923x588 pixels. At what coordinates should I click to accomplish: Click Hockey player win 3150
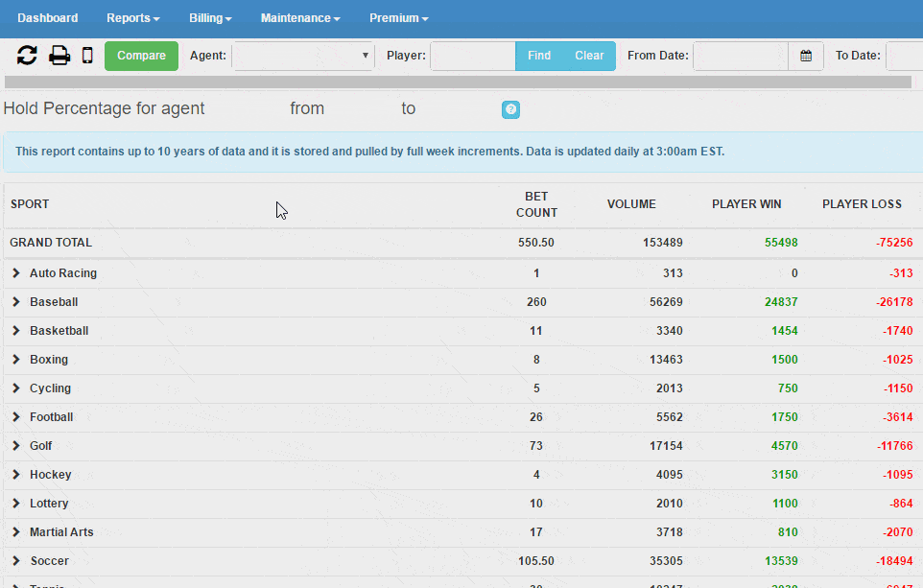coord(785,475)
